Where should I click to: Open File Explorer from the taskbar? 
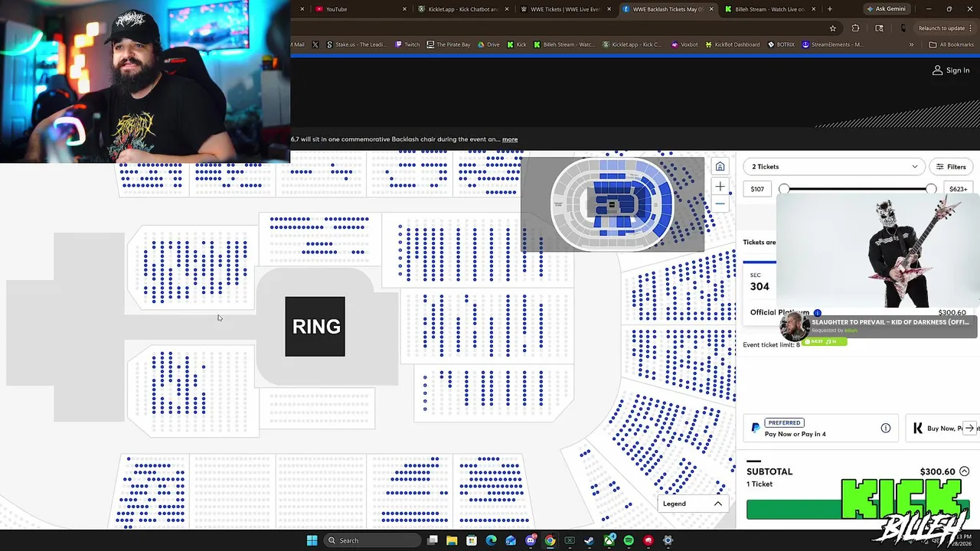click(452, 540)
